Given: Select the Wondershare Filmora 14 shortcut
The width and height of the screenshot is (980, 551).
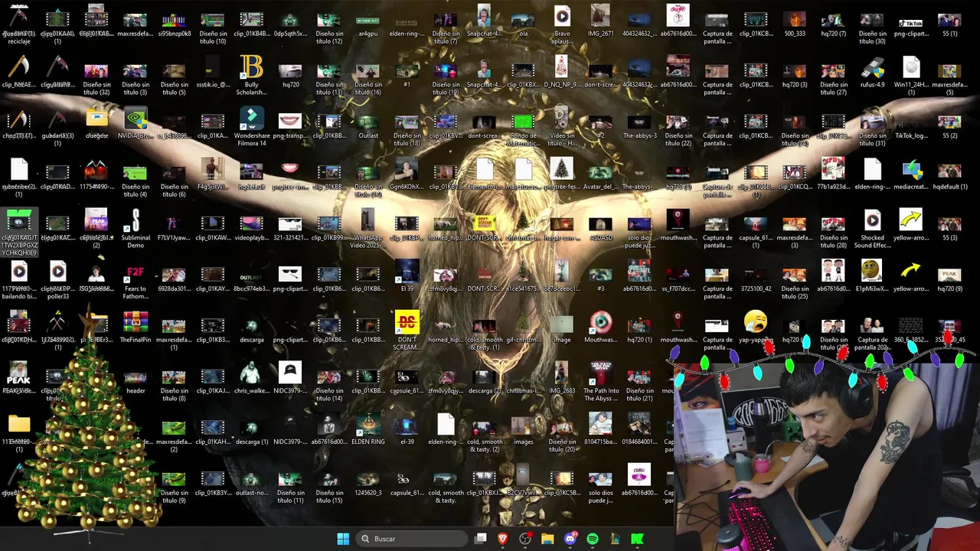Looking at the screenshot, I should (x=251, y=126).
